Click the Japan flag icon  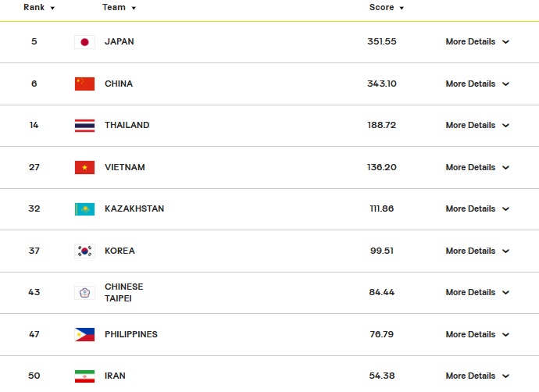pos(84,42)
